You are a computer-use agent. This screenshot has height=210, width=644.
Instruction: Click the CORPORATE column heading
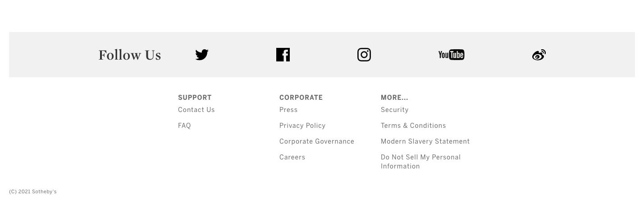pos(301,98)
